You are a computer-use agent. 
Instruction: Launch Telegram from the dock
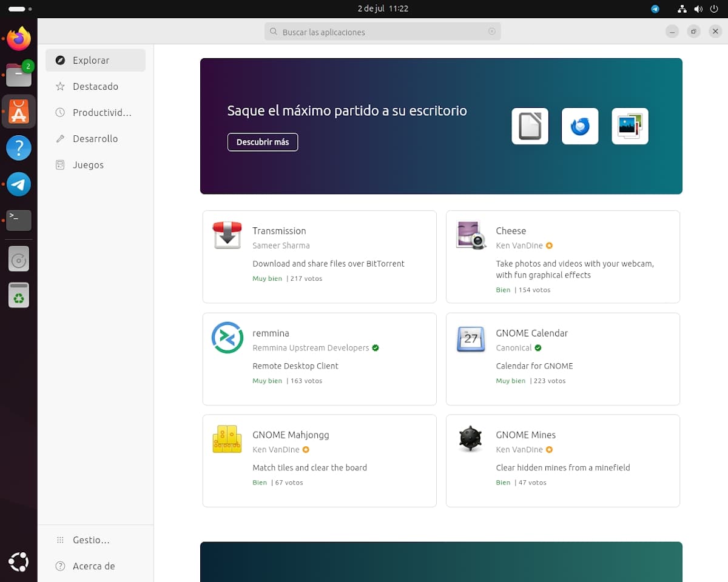point(19,184)
